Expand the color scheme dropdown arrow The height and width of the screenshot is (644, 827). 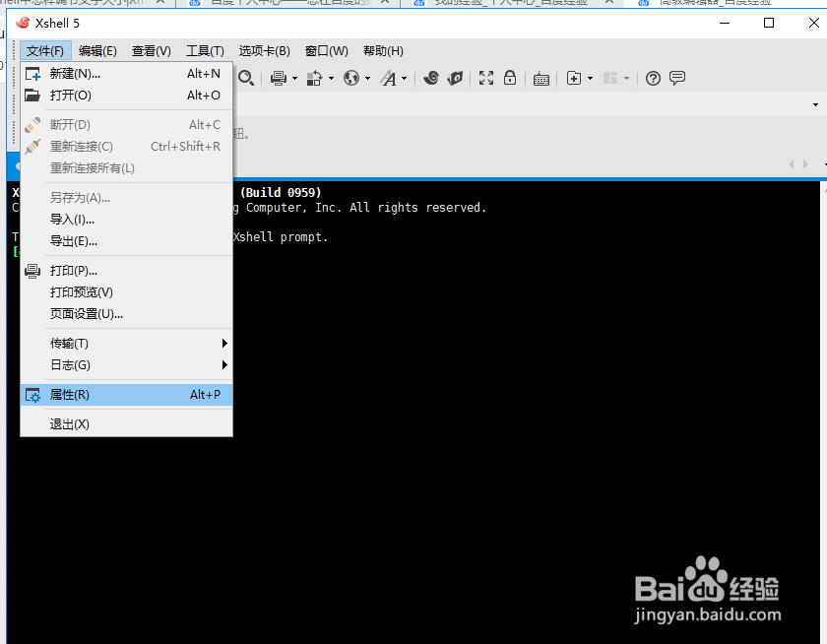click(331, 79)
